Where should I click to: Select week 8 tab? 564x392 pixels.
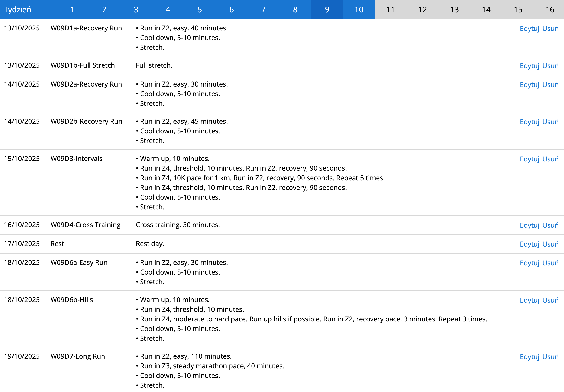[295, 10]
